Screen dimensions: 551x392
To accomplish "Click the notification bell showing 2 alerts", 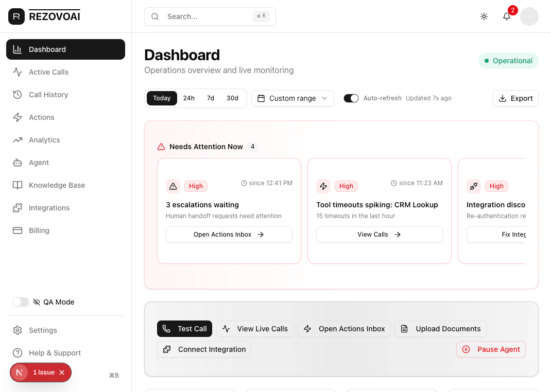I will point(507,16).
